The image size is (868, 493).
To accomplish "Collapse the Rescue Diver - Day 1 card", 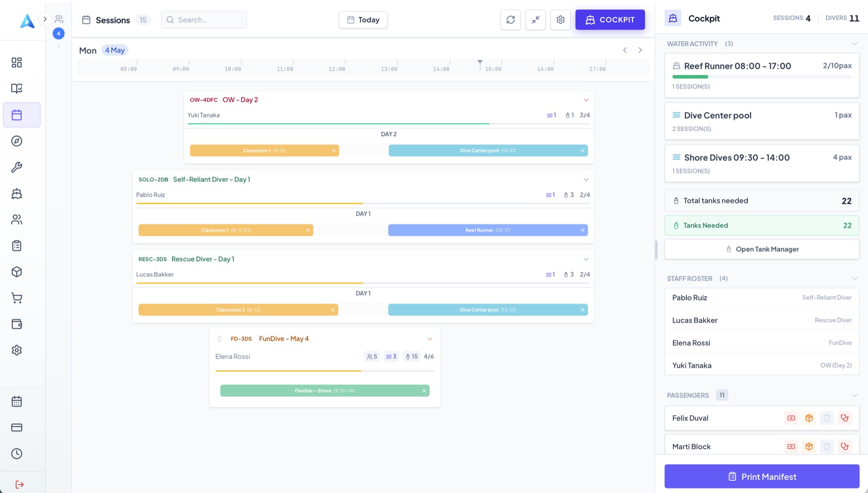I will (x=586, y=259).
